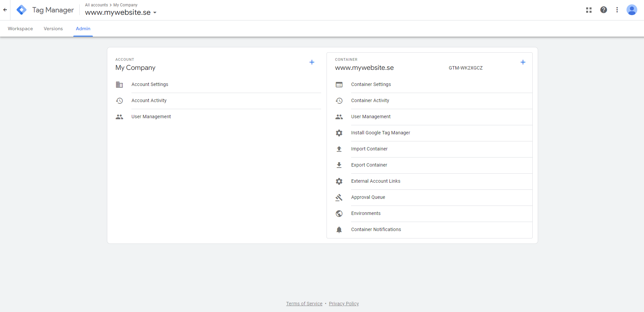Click the Approval Queue gavel icon
644x312 pixels.
pyautogui.click(x=339, y=197)
